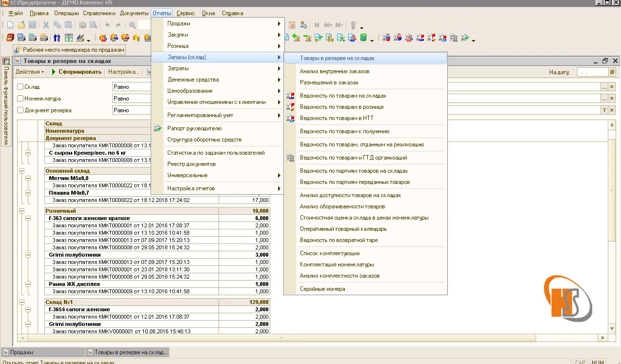Collapse the Рамка ЖК дисплея row
This screenshot has width=621, height=364.
point(28,284)
